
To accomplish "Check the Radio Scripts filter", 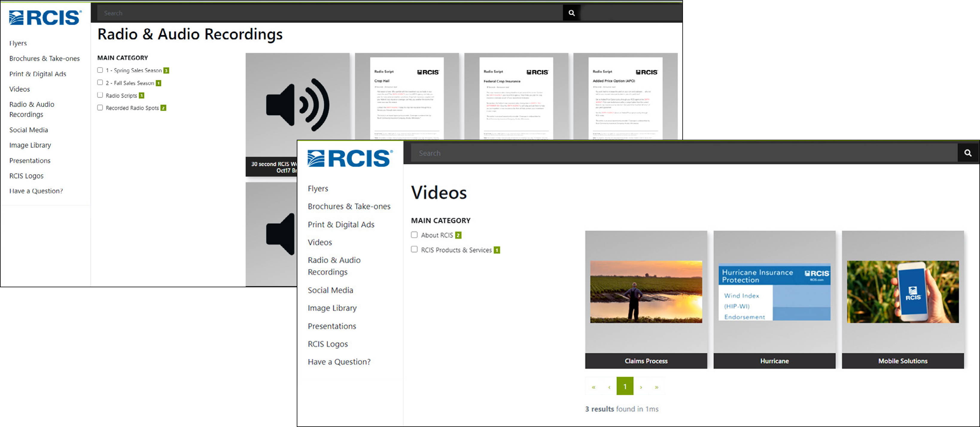I will [x=100, y=95].
